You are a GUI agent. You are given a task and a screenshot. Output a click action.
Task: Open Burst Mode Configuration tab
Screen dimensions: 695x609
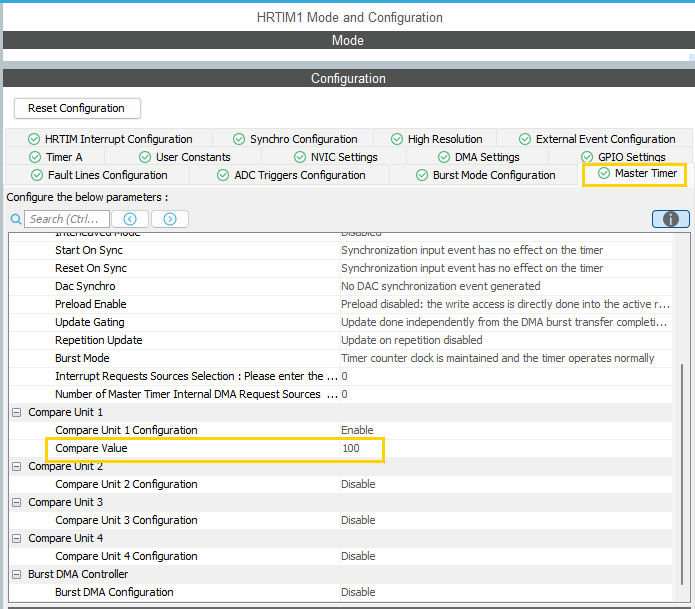pos(485,175)
